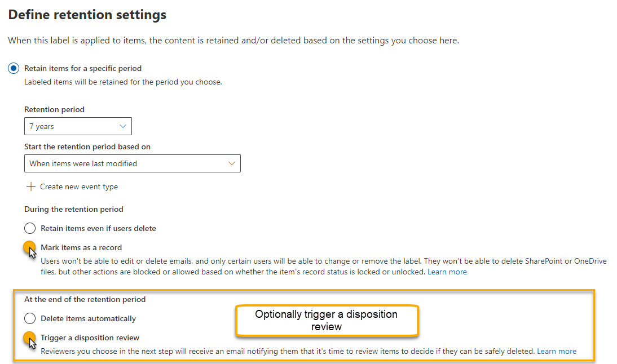Open "When items were last modified" dropdown
Viewport: 617px width, 364px height.
click(x=132, y=163)
